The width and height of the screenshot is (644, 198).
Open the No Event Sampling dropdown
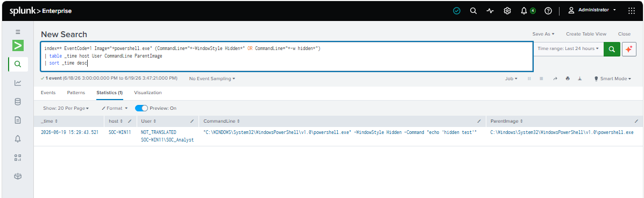212,79
